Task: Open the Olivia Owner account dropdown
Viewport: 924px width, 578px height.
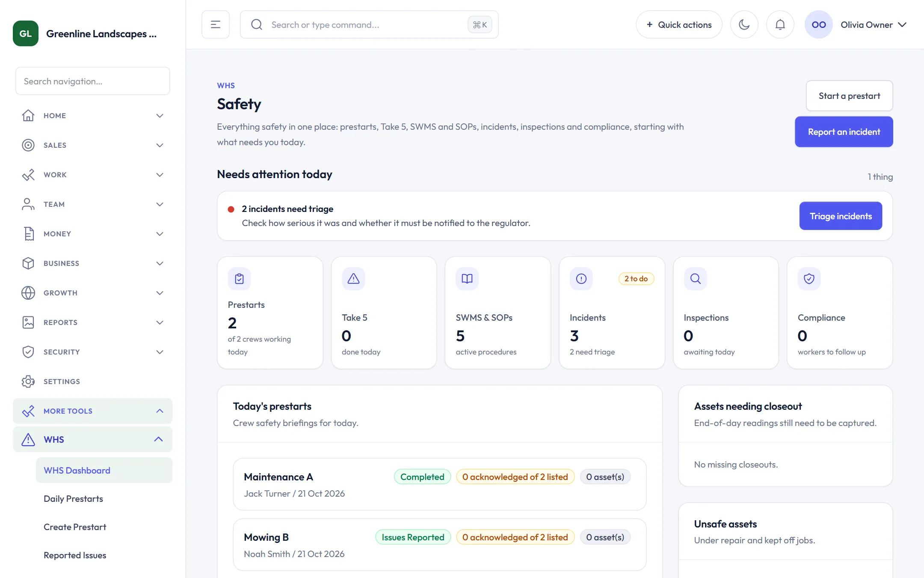Action: click(874, 25)
